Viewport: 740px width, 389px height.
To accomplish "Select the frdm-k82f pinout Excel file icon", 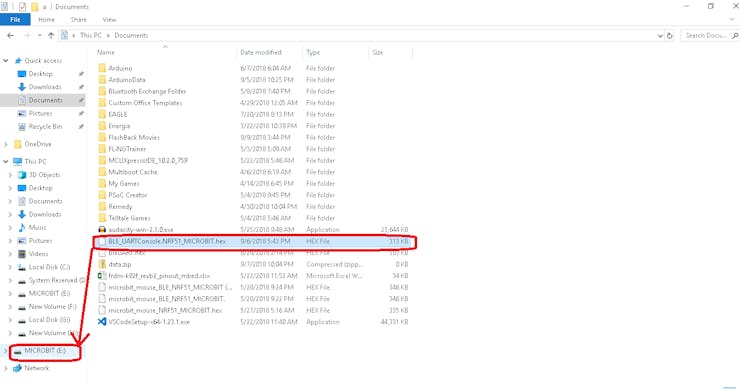I will tap(102, 276).
